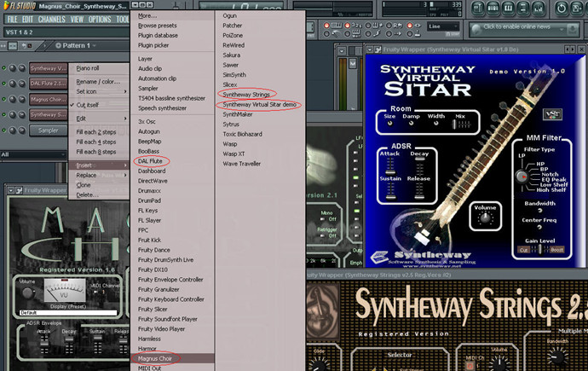The image size is (588, 371).
Task: Toggle the metronome recording option
Action: click(326, 34)
